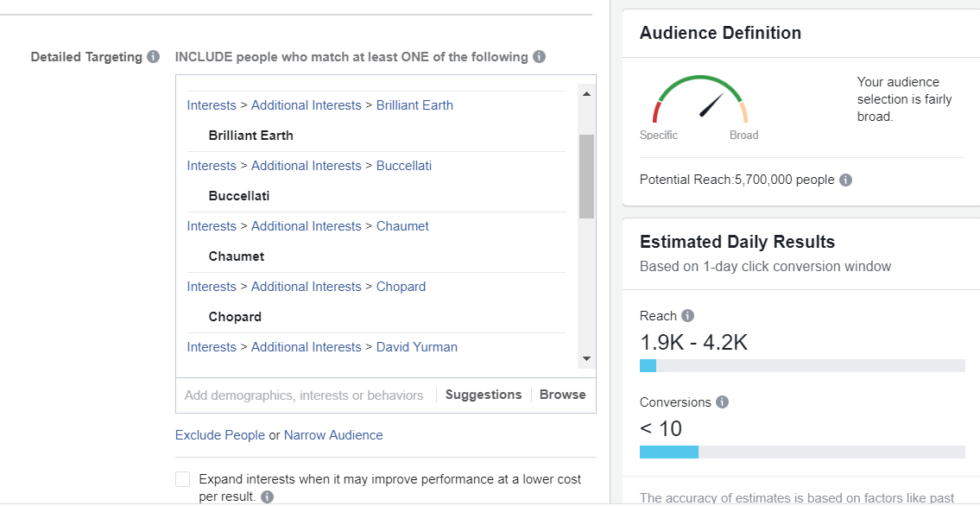980x506 pixels.
Task: Select the Exclude People link
Action: pos(220,435)
